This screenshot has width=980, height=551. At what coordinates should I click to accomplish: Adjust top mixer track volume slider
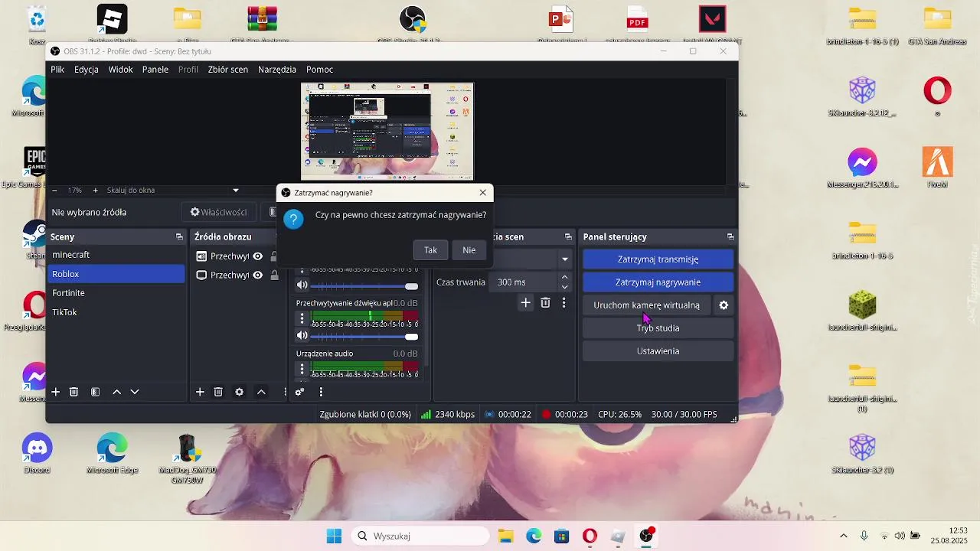364,286
